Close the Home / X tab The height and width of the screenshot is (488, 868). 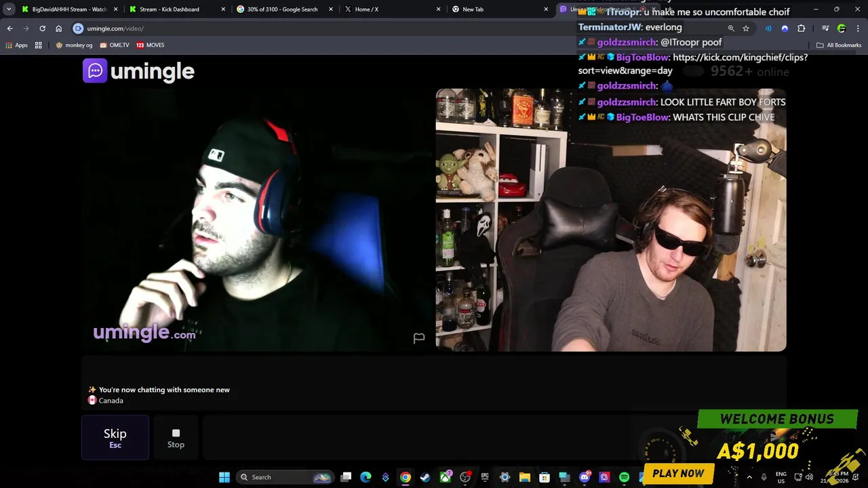pyautogui.click(x=439, y=9)
